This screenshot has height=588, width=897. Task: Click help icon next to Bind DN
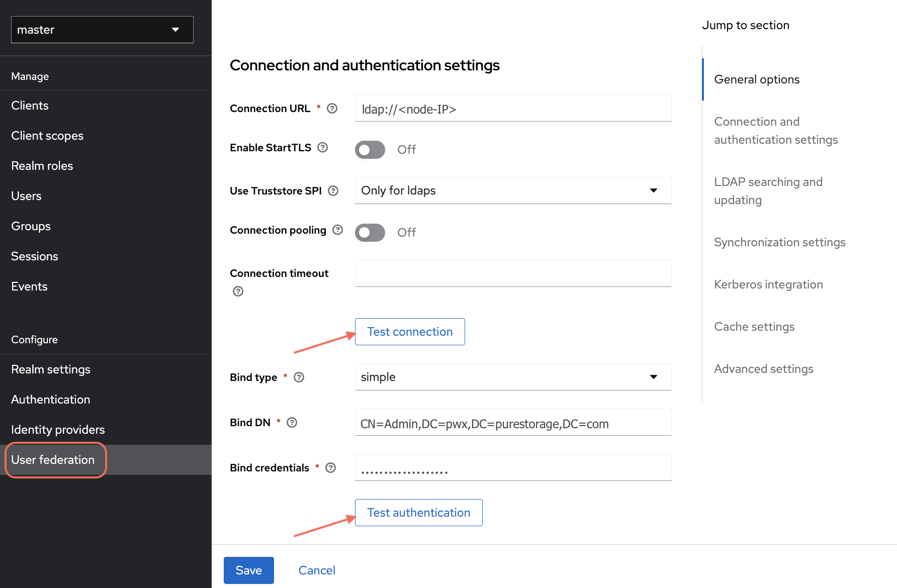click(292, 423)
